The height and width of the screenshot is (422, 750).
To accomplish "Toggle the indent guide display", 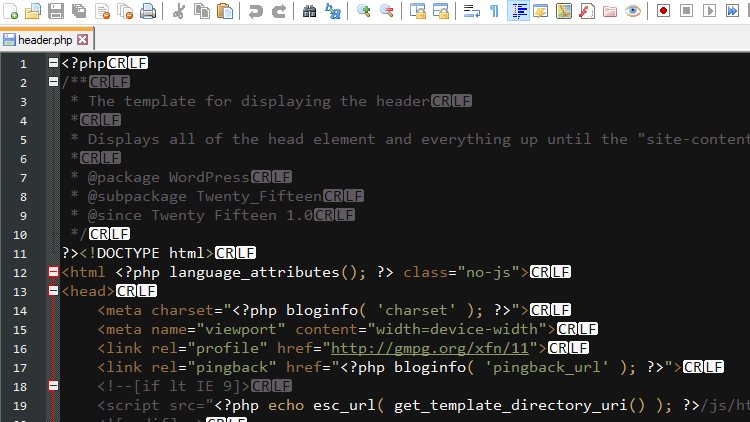I will (518, 11).
